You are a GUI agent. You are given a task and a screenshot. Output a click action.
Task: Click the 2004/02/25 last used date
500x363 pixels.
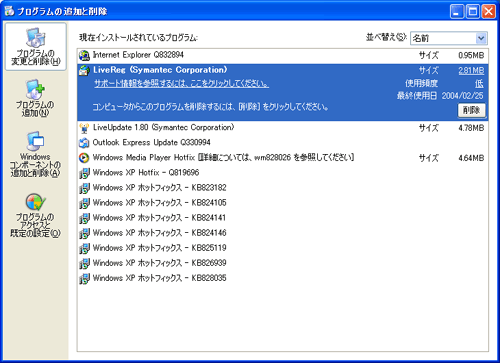coord(462,96)
